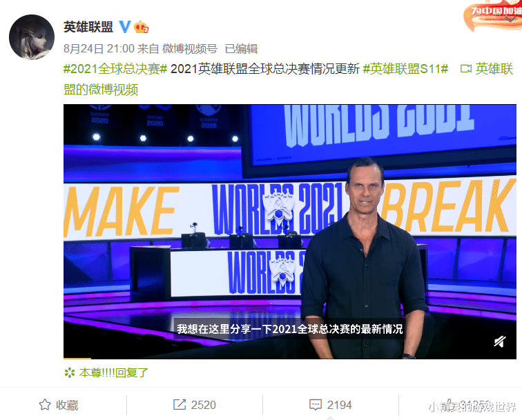522x420 pixels.
Task: Open the #2021全球总决赛# hashtag
Action: coord(115,69)
